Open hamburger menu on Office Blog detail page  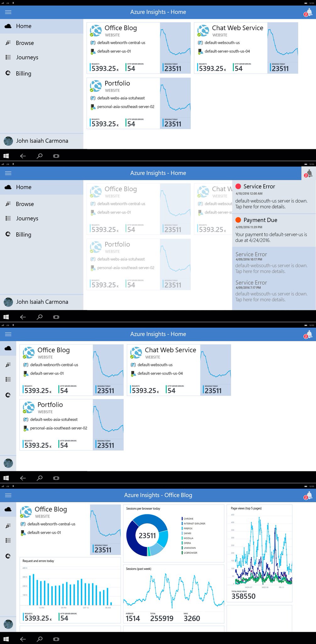[x=8, y=495]
